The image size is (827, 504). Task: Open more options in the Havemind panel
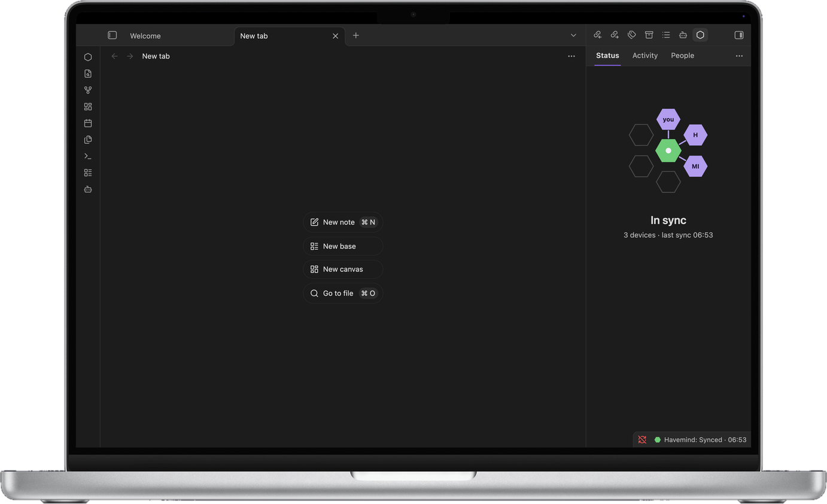(739, 56)
